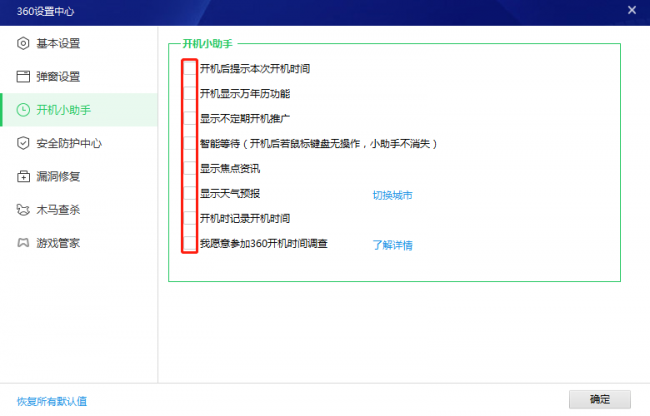This screenshot has height=416, width=650.
Task: Toggle 开机时记录开机时间 checkbox
Action: click(189, 218)
